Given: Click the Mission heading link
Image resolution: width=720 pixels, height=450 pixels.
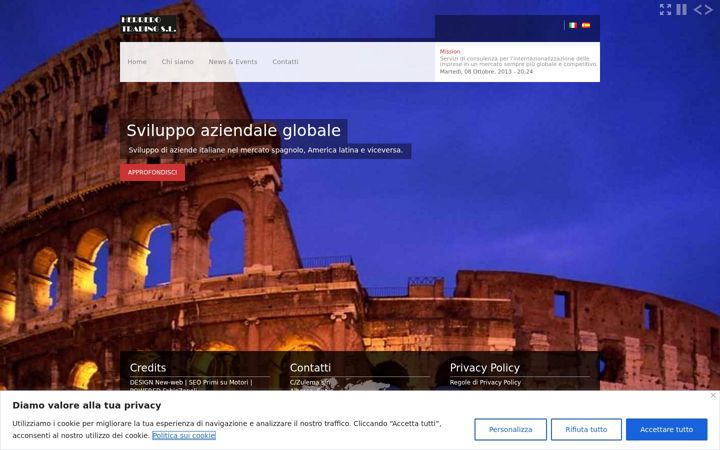Looking at the screenshot, I should (x=450, y=51).
